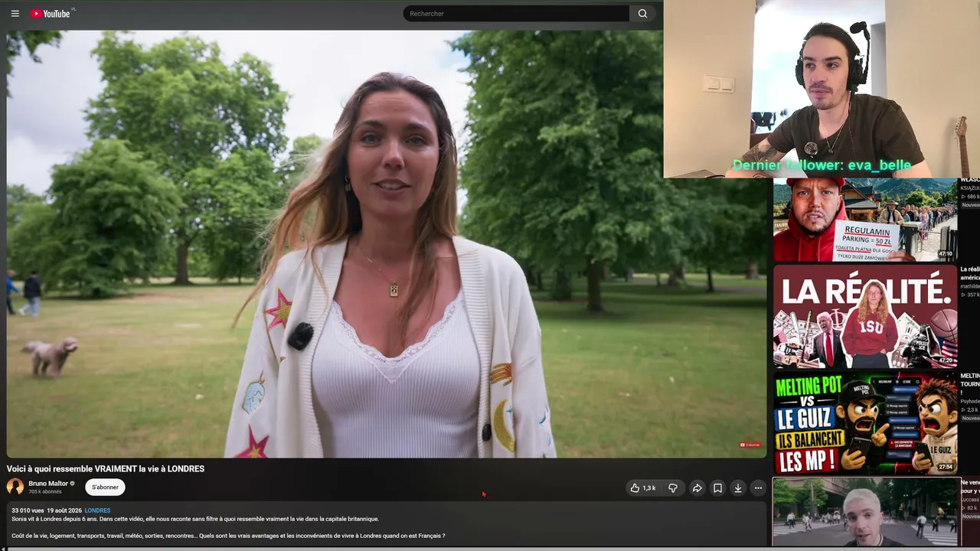
Task: Save the video with the bookmark icon
Action: [x=717, y=488]
